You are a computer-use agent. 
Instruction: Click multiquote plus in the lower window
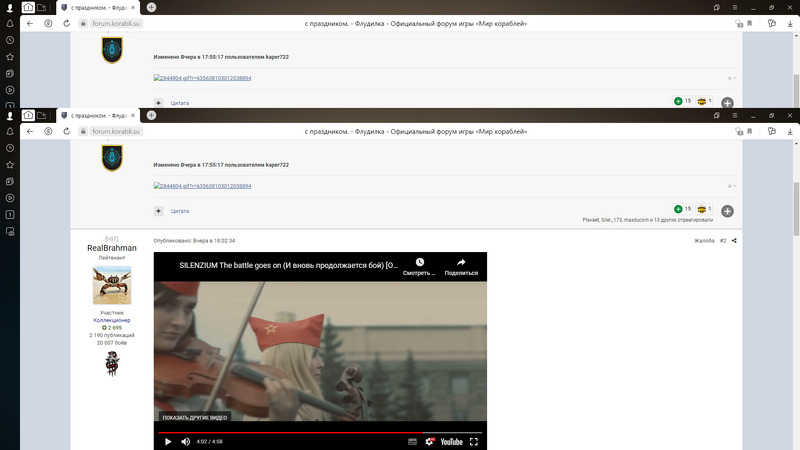coord(159,211)
